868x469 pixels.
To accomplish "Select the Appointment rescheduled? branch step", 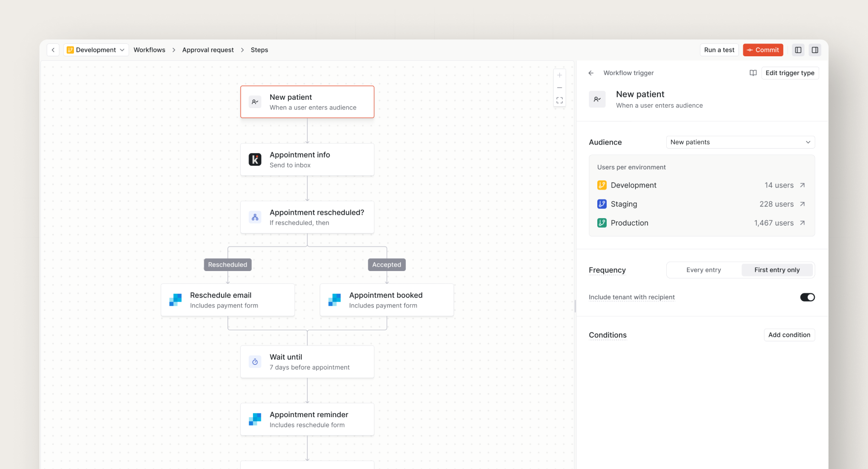I will [307, 217].
